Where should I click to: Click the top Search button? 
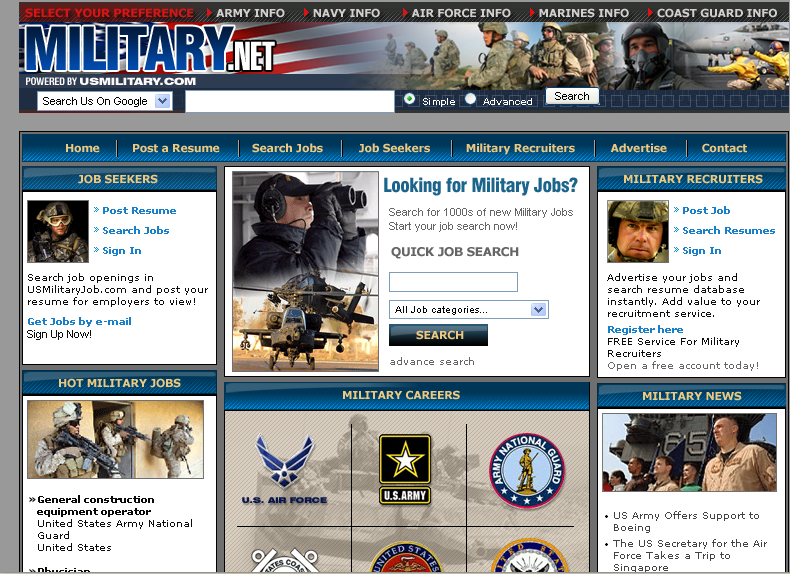pyautogui.click(x=572, y=96)
